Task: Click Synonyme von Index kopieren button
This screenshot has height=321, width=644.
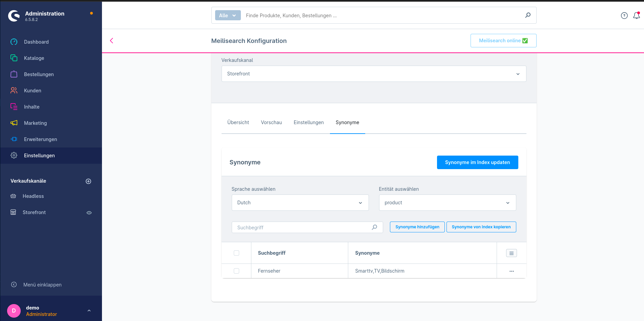Action: click(x=481, y=227)
